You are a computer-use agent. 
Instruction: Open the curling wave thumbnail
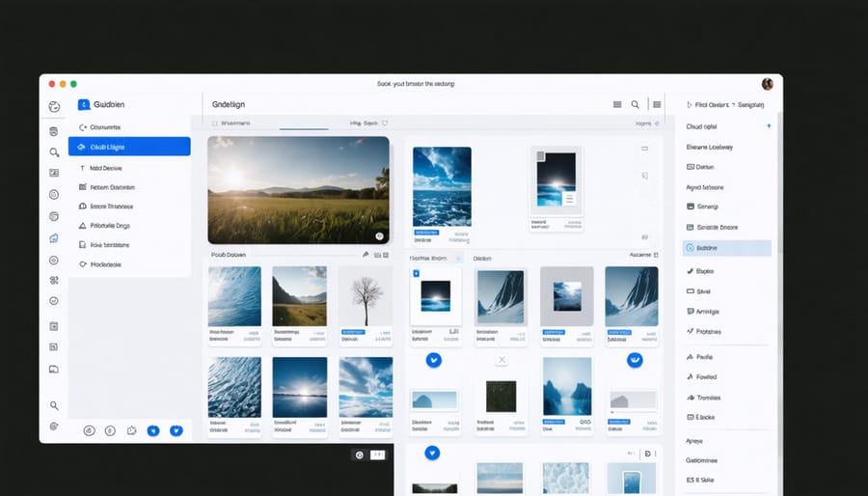pyautogui.click(x=234, y=296)
